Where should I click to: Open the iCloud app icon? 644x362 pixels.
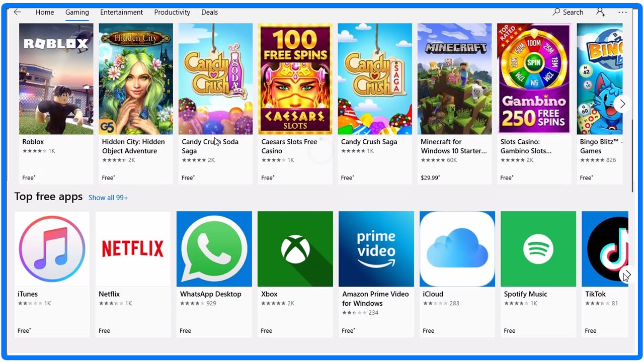tap(457, 249)
